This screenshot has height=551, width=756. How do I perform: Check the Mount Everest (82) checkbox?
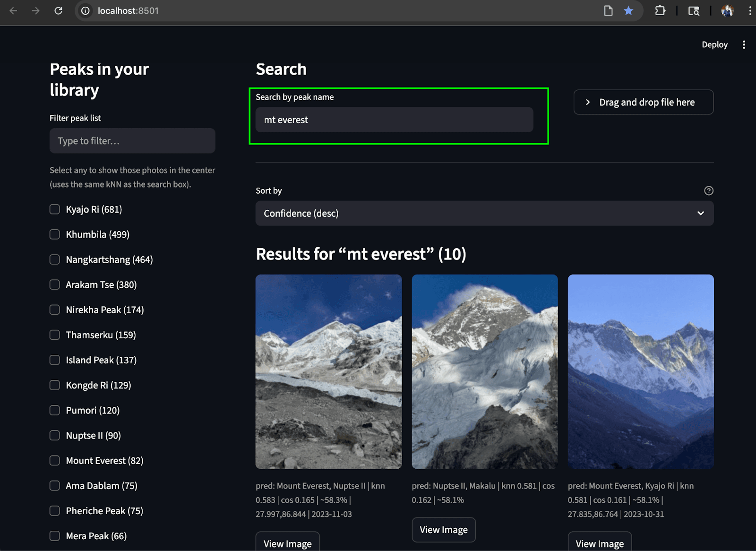point(54,460)
